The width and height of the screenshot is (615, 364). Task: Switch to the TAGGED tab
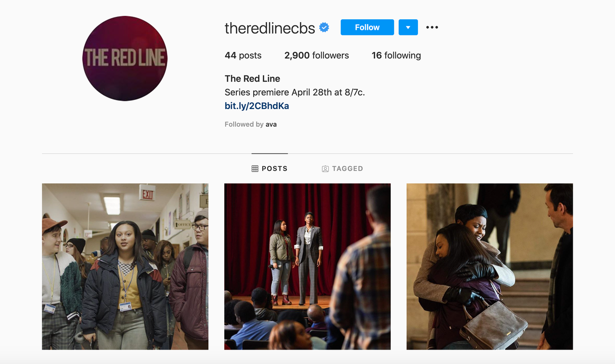pyautogui.click(x=343, y=169)
